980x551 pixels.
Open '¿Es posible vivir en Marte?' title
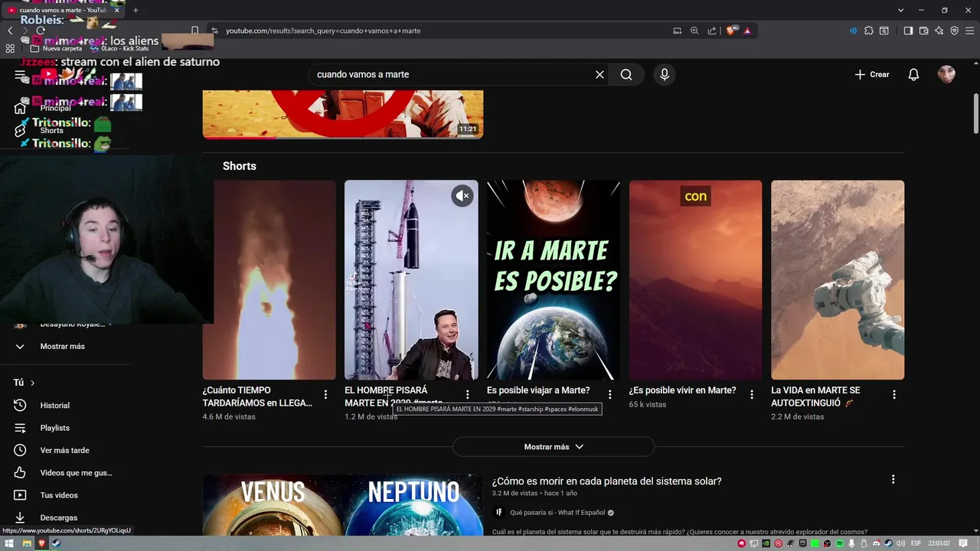coord(682,390)
